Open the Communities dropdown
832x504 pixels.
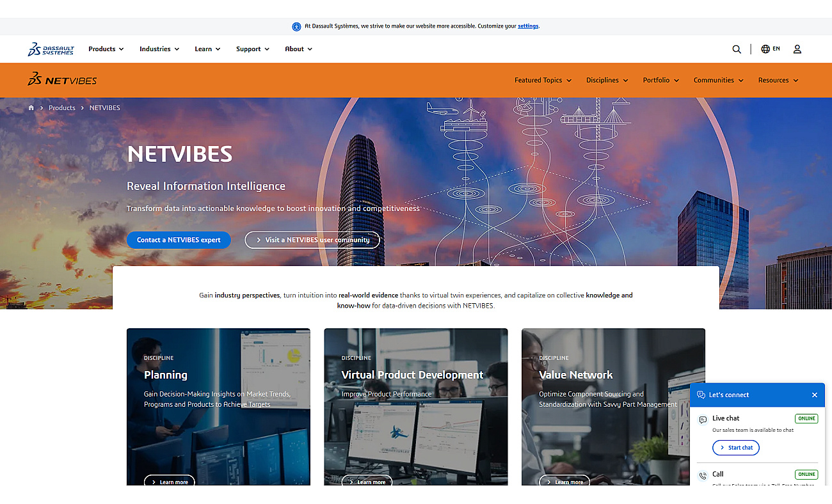click(x=719, y=81)
